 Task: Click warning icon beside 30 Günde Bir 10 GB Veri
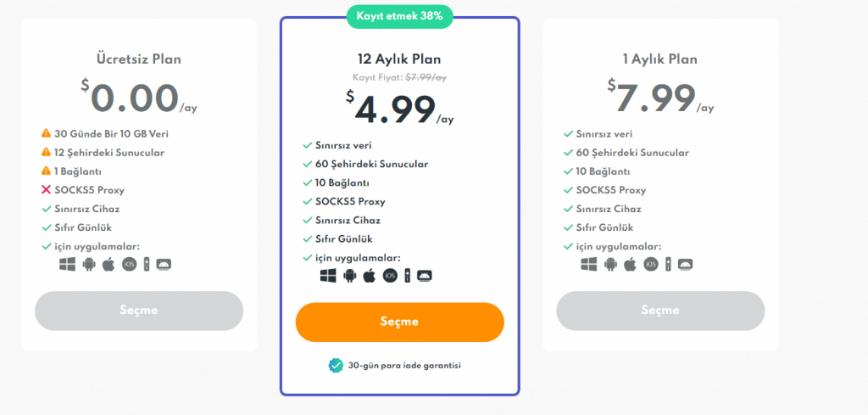[x=46, y=133]
